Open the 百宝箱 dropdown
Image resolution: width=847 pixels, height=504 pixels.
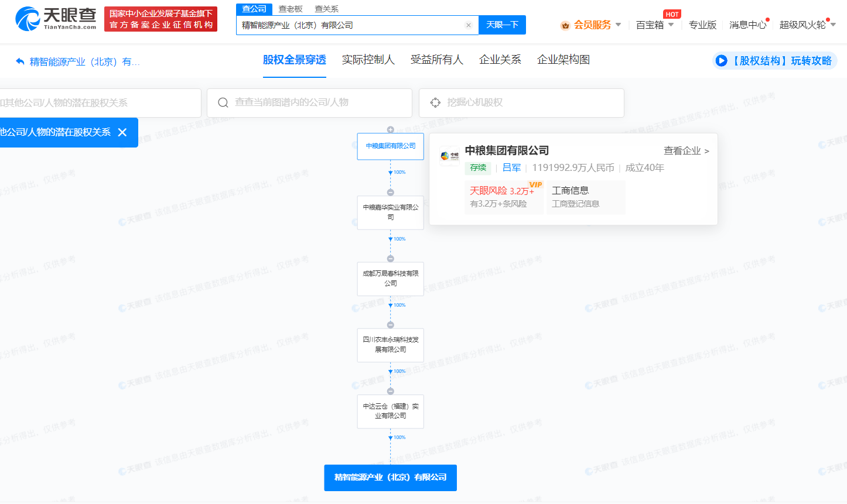(671, 25)
